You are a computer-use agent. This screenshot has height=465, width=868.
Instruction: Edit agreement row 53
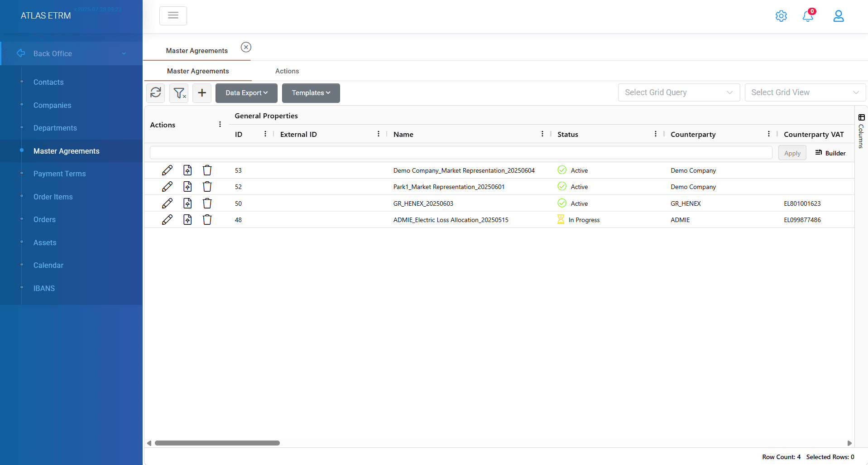pyautogui.click(x=167, y=170)
